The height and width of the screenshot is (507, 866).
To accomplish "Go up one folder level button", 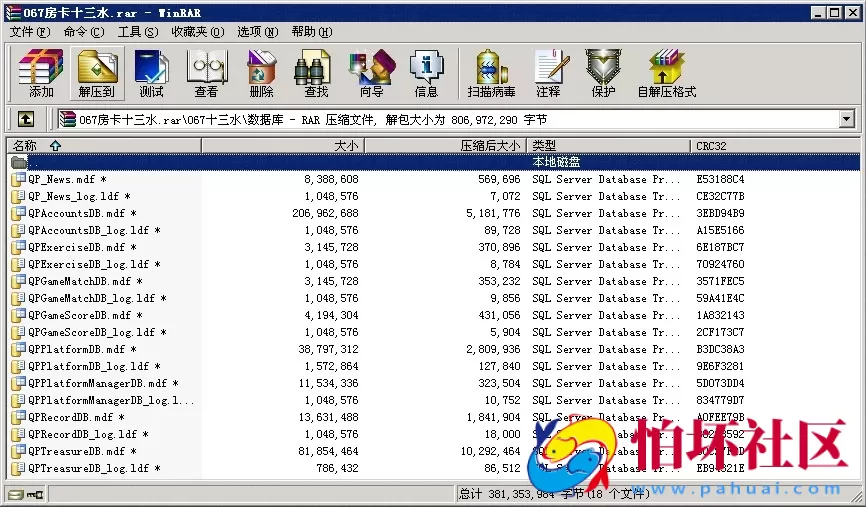I will coord(26,119).
